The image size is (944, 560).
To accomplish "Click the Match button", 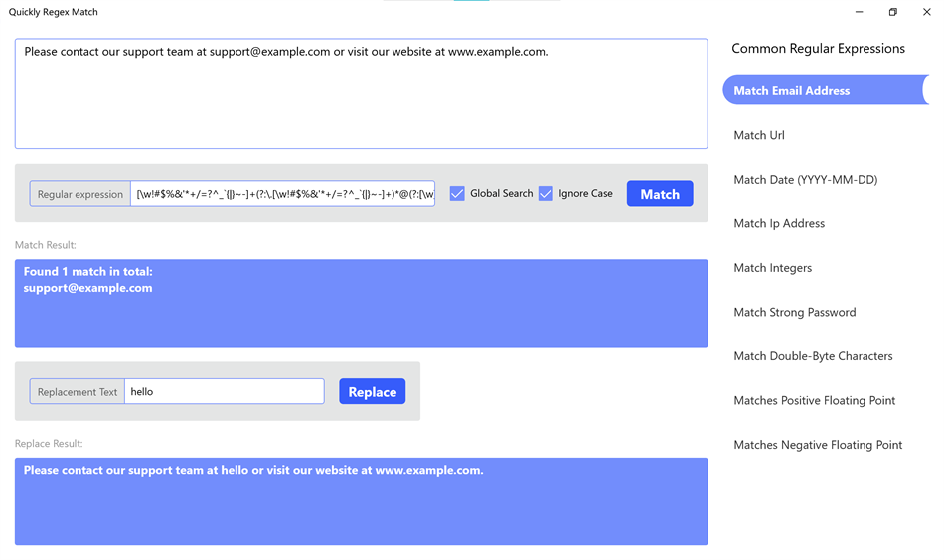I will [x=659, y=193].
